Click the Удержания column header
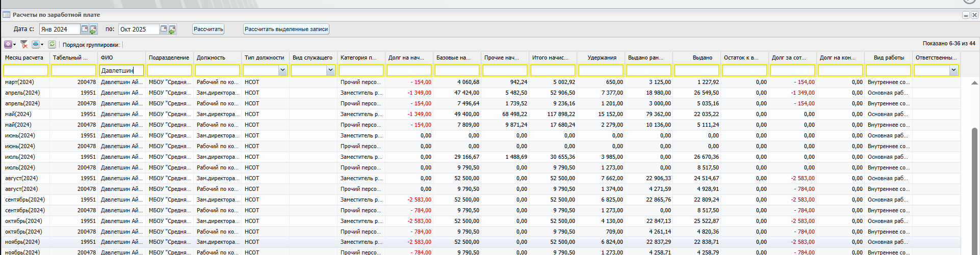This screenshot has height=255, width=980. tap(602, 58)
